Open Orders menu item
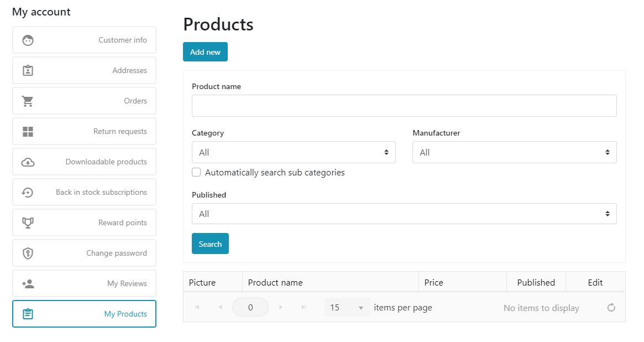The height and width of the screenshot is (342, 644). (84, 101)
